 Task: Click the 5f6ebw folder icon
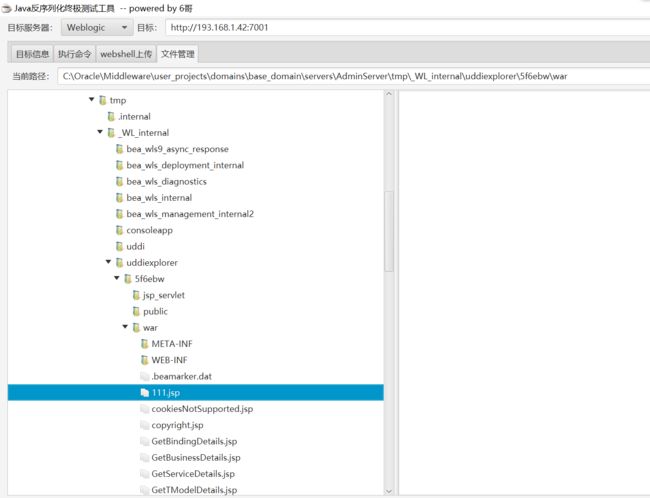point(128,279)
